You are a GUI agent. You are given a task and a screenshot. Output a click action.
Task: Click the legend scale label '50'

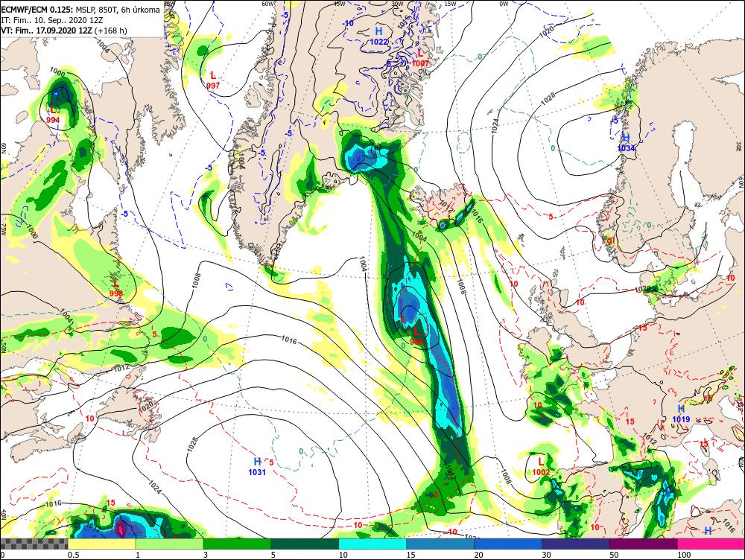tap(615, 555)
